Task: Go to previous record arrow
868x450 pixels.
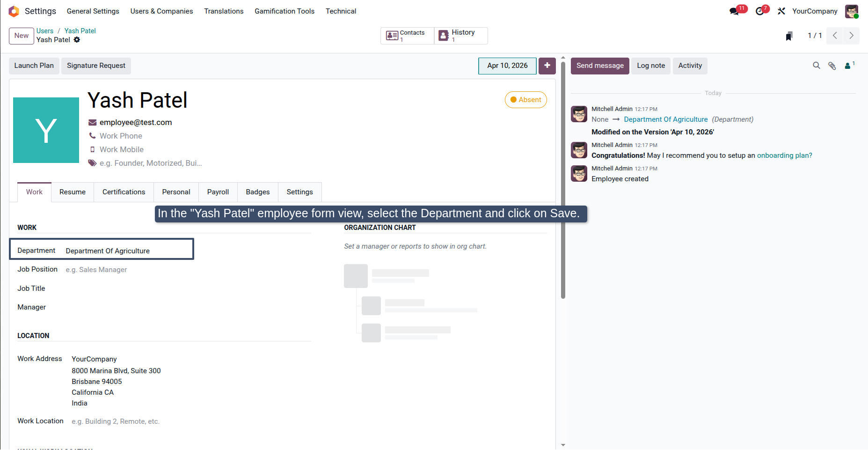Action: point(835,36)
